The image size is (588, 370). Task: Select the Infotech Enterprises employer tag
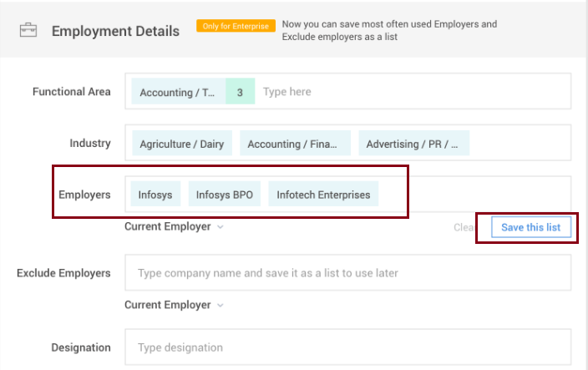[x=323, y=194]
